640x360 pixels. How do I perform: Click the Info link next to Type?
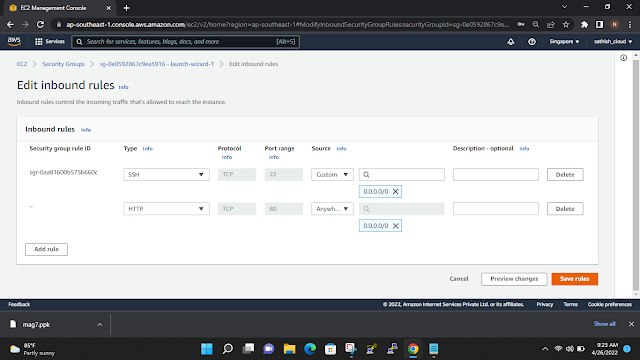pyautogui.click(x=147, y=149)
